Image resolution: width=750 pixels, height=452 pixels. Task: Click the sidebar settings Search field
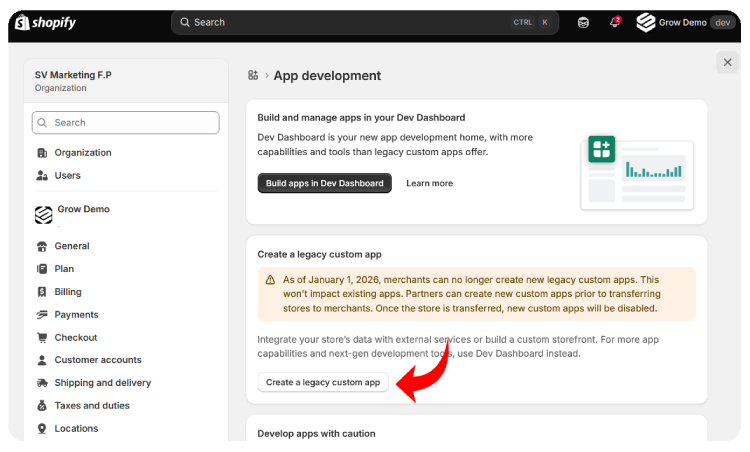click(x=126, y=122)
